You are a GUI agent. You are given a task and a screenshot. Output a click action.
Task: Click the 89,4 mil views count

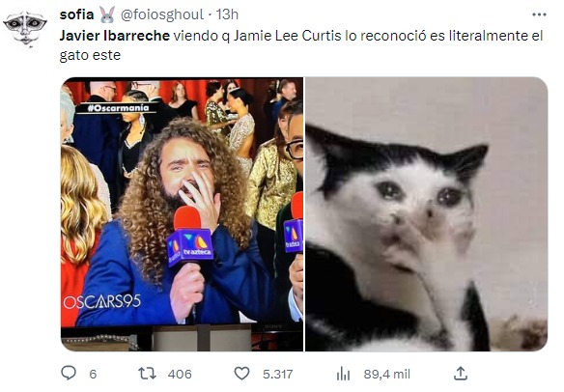click(386, 374)
